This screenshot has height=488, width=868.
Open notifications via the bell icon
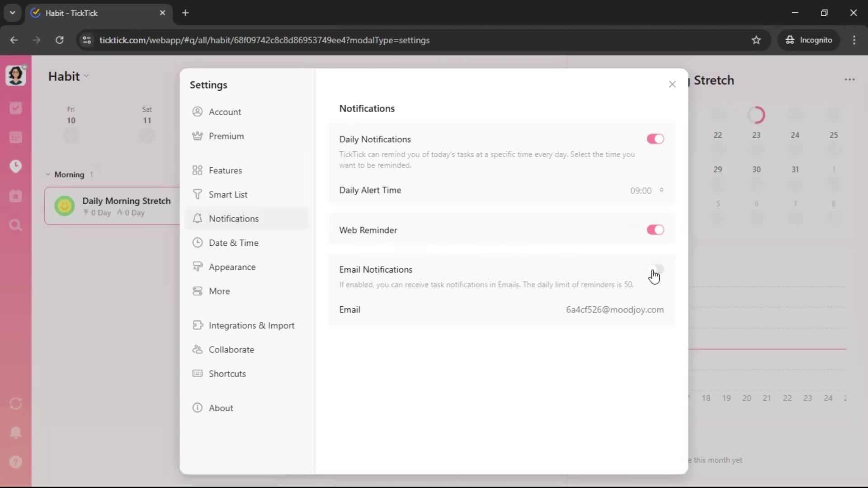(16, 433)
